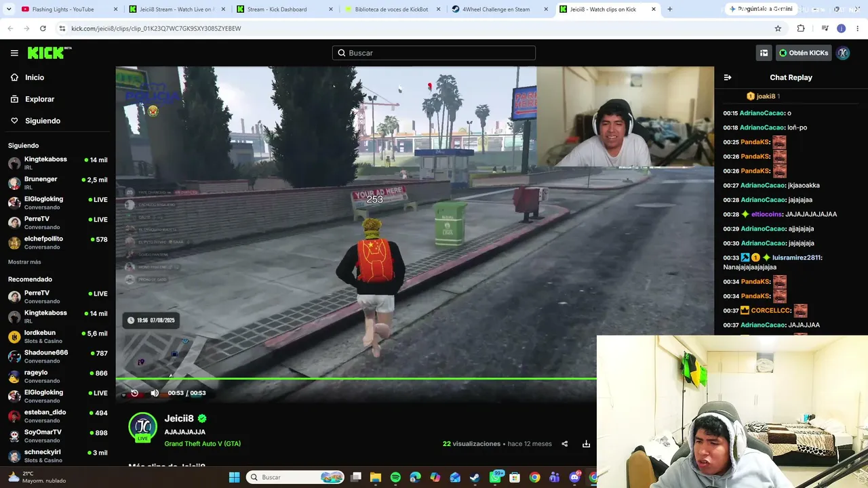This screenshot has width=868, height=488.
Task: Open Task View on the taskbar
Action: (356, 477)
